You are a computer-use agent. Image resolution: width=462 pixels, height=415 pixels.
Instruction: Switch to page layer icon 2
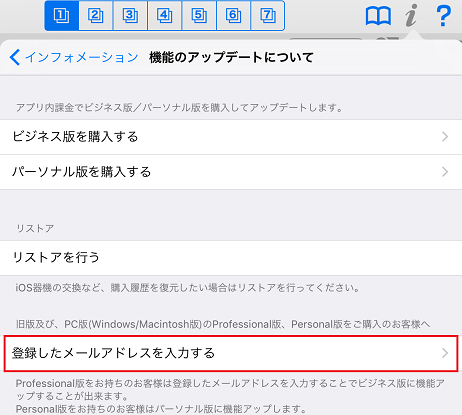coord(96,16)
